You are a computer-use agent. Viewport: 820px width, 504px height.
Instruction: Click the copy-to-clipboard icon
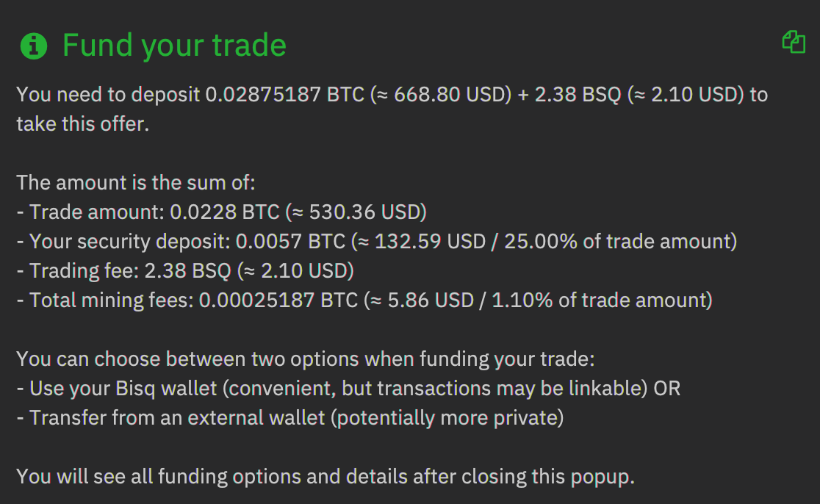[794, 43]
